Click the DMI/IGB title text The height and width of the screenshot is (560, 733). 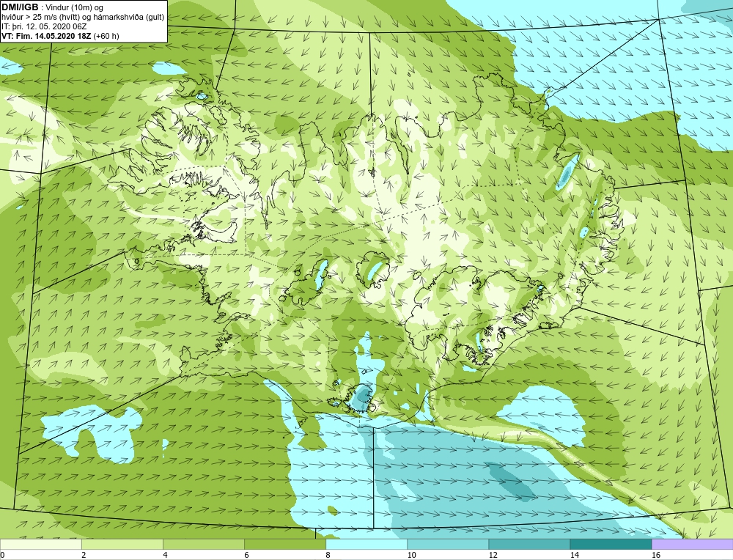pos(20,7)
